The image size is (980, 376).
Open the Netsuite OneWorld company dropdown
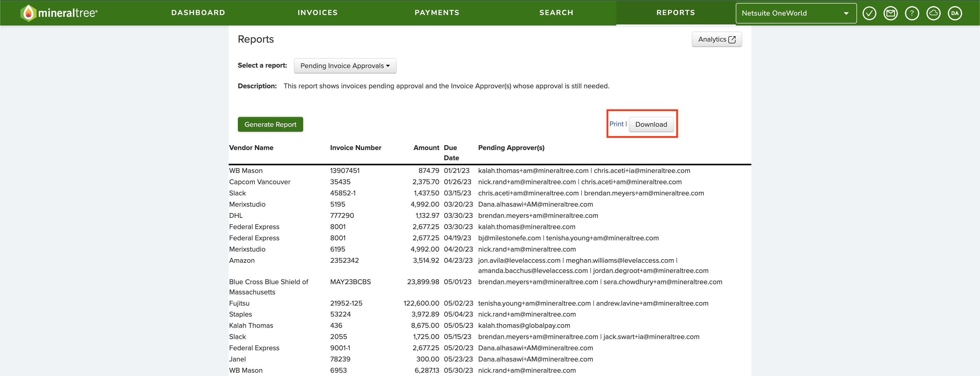pyautogui.click(x=796, y=13)
